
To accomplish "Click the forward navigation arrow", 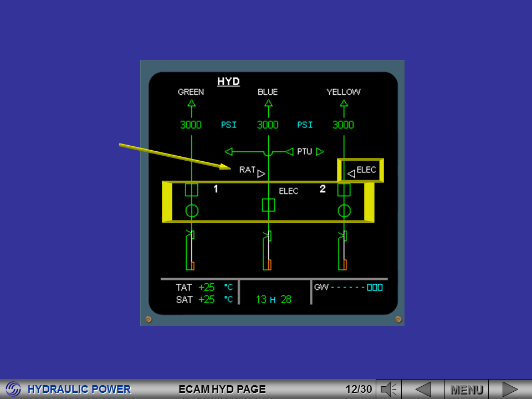I will (x=510, y=389).
